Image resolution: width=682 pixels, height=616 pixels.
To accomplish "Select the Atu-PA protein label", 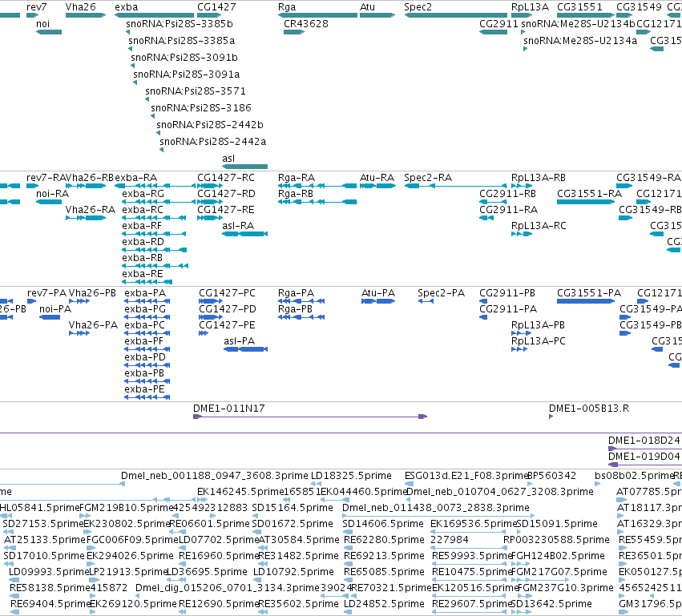I will (x=378, y=293).
